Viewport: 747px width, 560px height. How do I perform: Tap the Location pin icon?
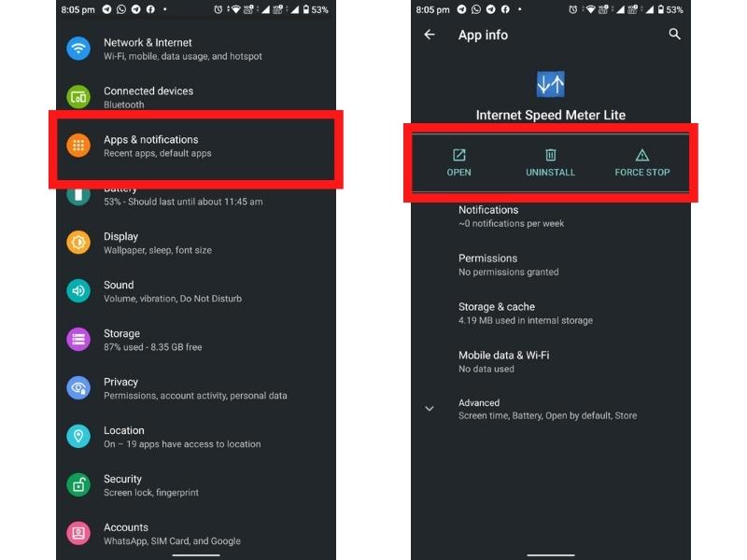click(x=78, y=436)
